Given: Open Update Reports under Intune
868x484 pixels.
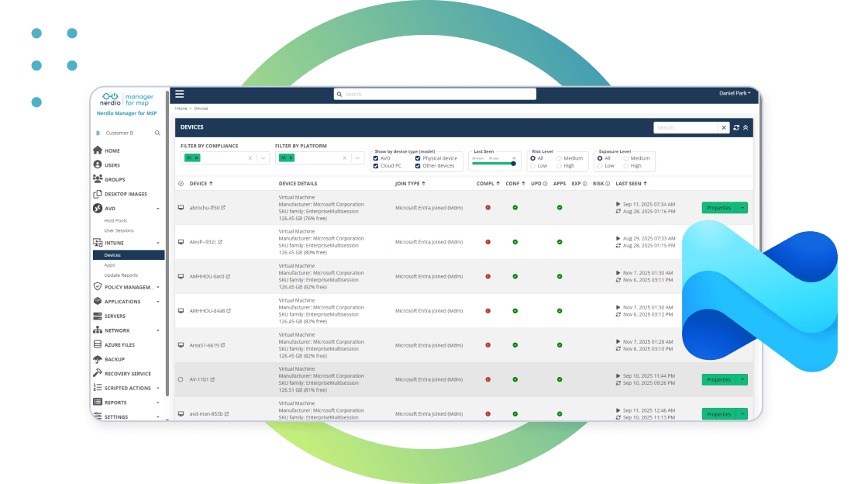Looking at the screenshot, I should point(121,275).
